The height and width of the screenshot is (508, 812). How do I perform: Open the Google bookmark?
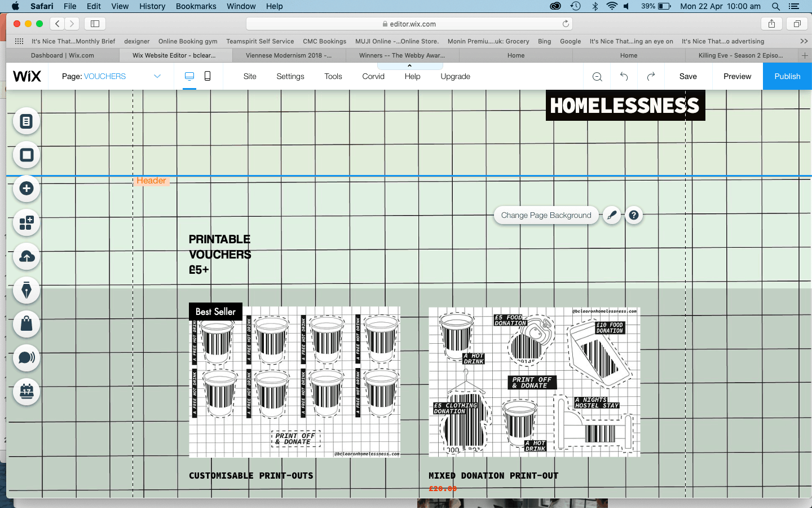pyautogui.click(x=570, y=41)
